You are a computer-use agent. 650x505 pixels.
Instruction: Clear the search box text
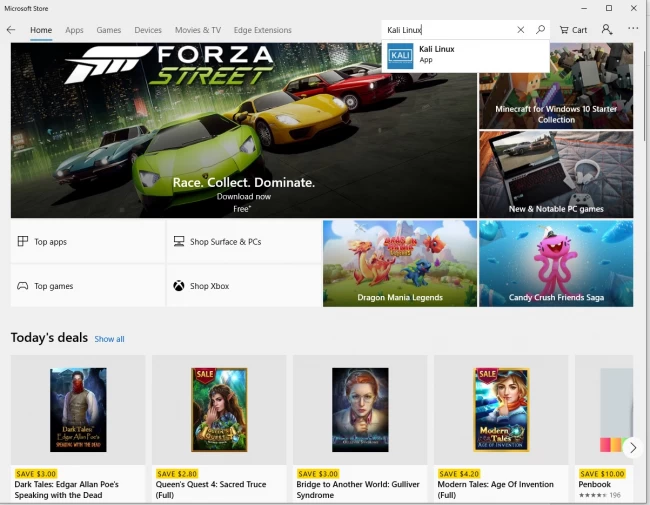tap(520, 30)
